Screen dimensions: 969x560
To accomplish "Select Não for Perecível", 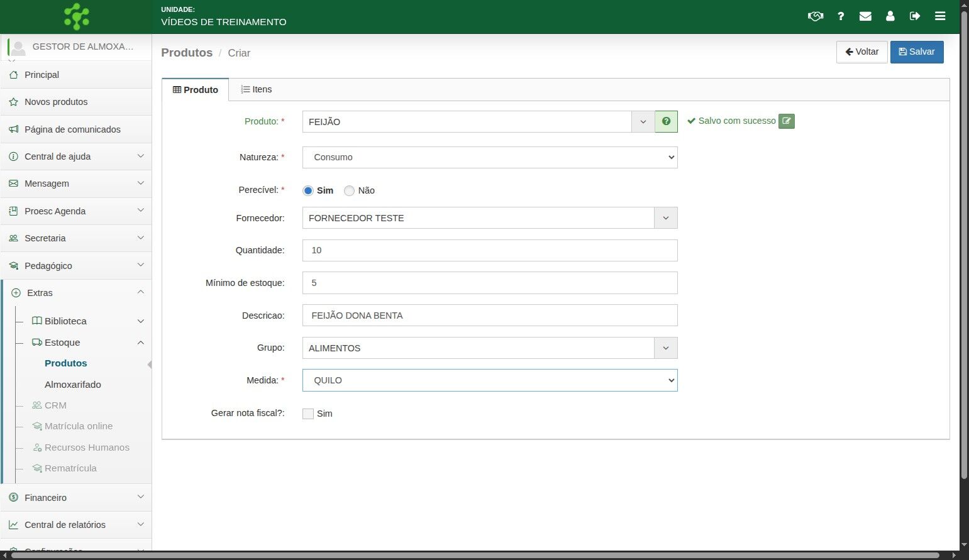I will tap(349, 190).
